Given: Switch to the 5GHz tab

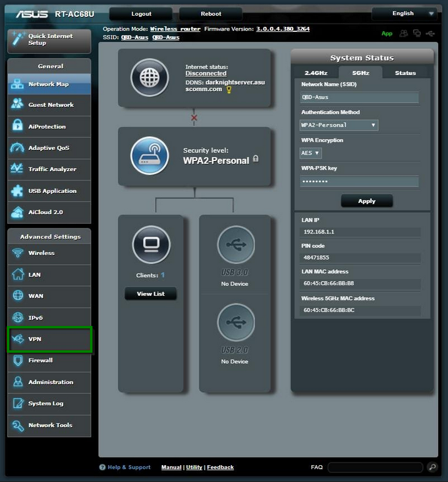Looking at the screenshot, I should (361, 72).
